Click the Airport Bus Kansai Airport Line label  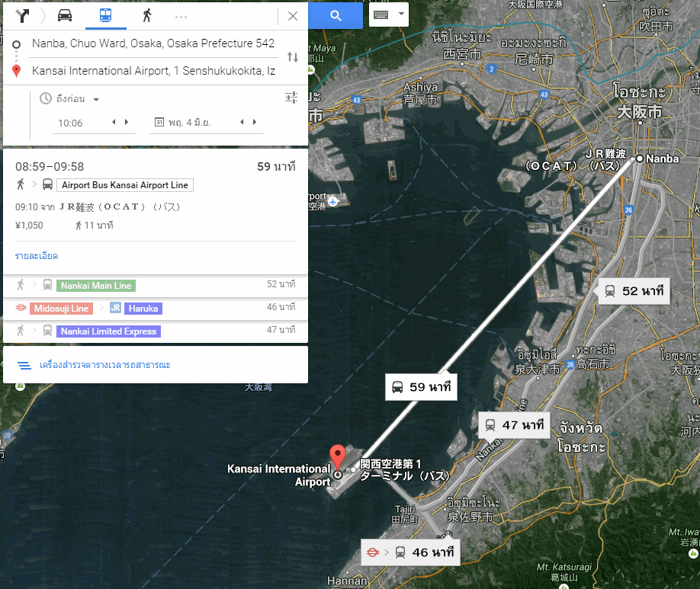click(125, 185)
